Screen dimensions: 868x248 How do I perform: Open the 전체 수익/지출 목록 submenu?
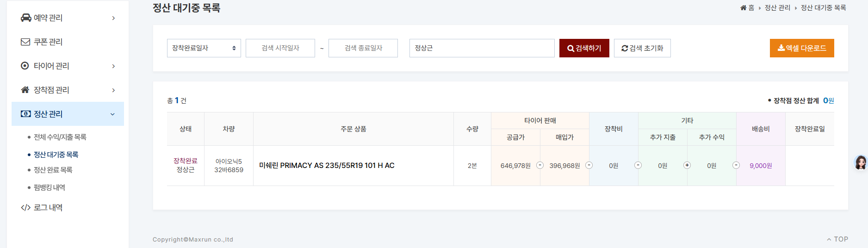click(x=60, y=137)
